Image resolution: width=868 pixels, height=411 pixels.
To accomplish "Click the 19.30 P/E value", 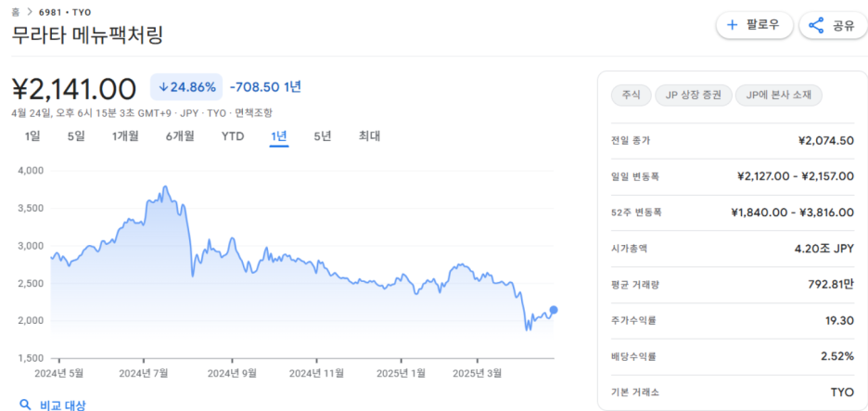I will point(841,321).
